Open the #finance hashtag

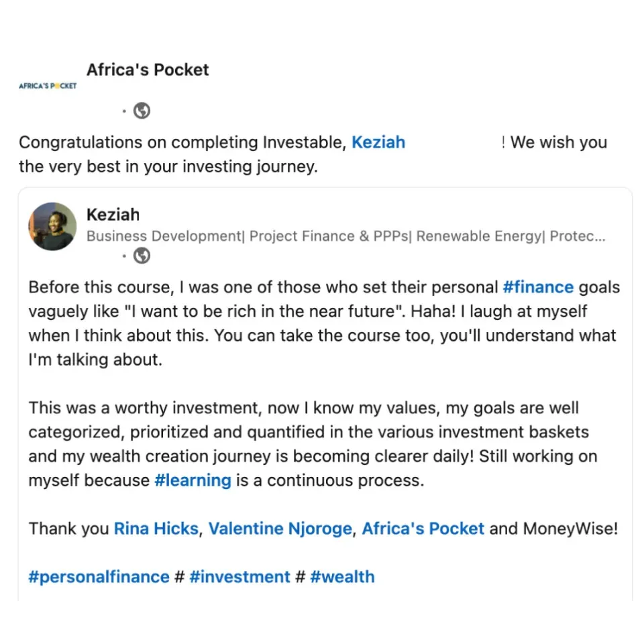tap(538, 287)
